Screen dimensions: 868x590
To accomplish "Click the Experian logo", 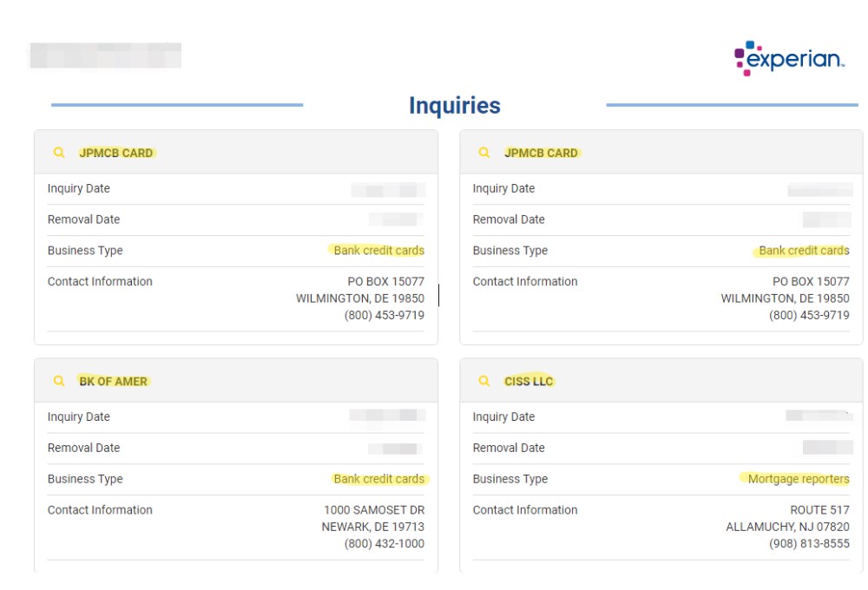I will [x=789, y=58].
